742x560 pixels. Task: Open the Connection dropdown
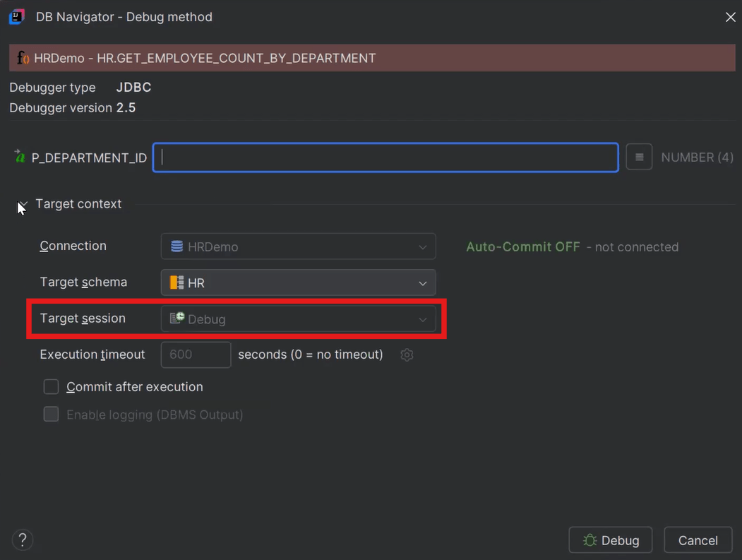pyautogui.click(x=424, y=246)
